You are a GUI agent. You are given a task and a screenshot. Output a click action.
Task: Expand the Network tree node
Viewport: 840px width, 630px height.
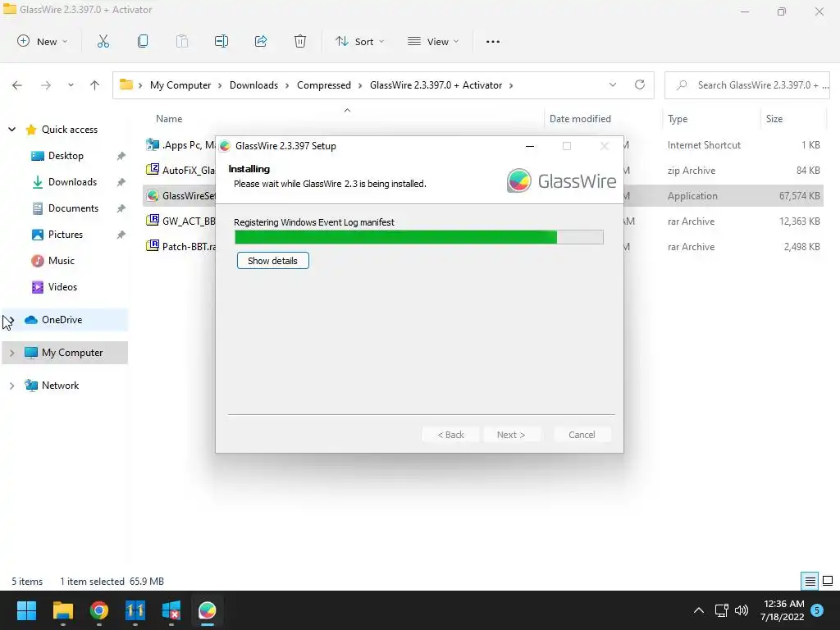click(x=11, y=386)
